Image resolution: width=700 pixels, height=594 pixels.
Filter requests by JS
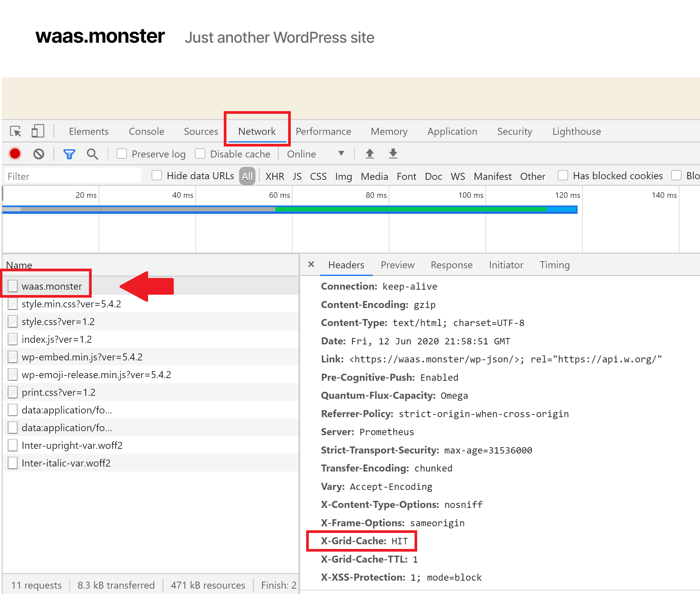297,176
